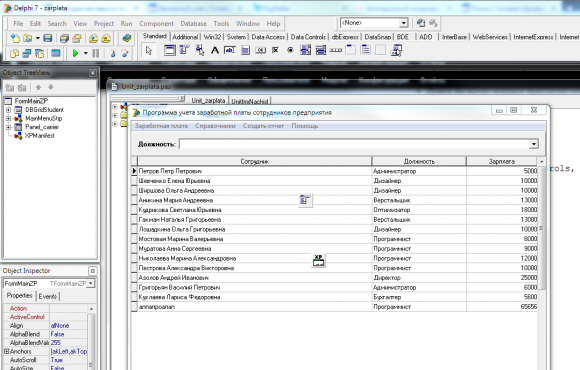Select the XPManifest tree item
Viewport: 580px width, 370px height.
pos(40,135)
